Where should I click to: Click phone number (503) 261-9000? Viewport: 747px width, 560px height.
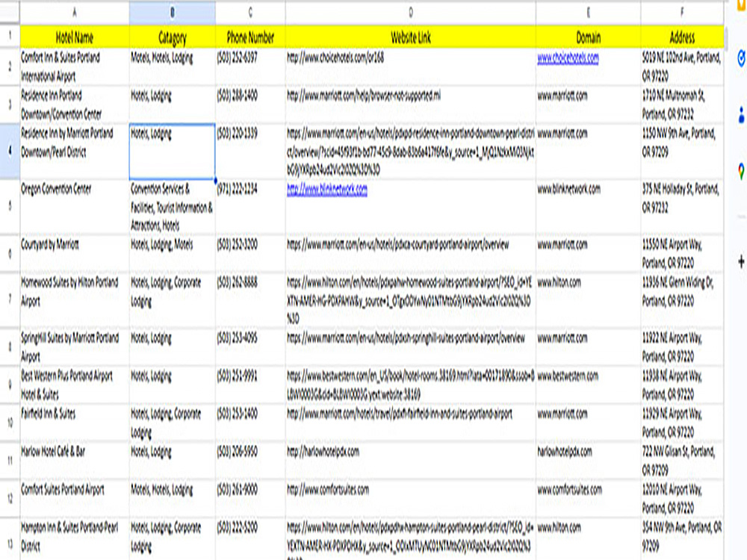250,498
